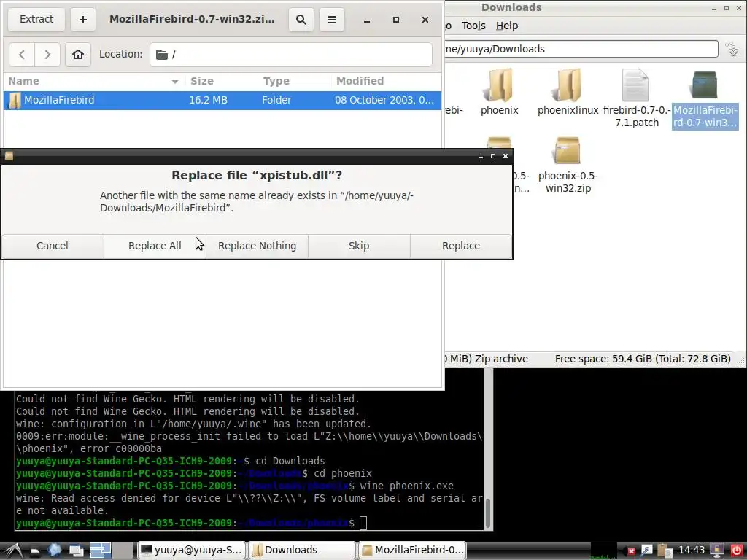The image size is (747, 560).
Task: Click Cancel in the replace dialog
Action: 53,246
